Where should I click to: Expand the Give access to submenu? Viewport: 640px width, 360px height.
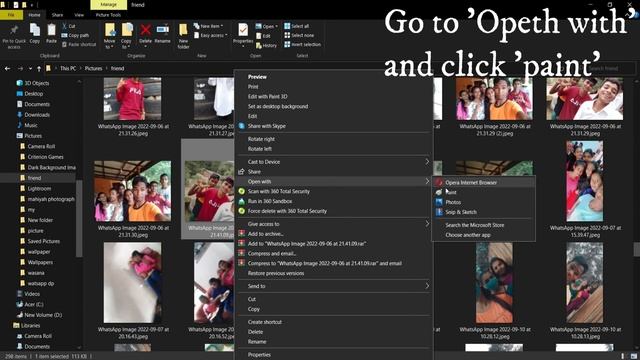pos(427,224)
